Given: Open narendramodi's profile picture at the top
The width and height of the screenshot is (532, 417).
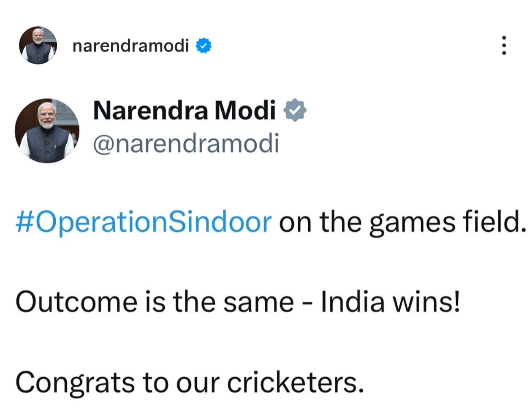Looking at the screenshot, I should [x=38, y=45].
